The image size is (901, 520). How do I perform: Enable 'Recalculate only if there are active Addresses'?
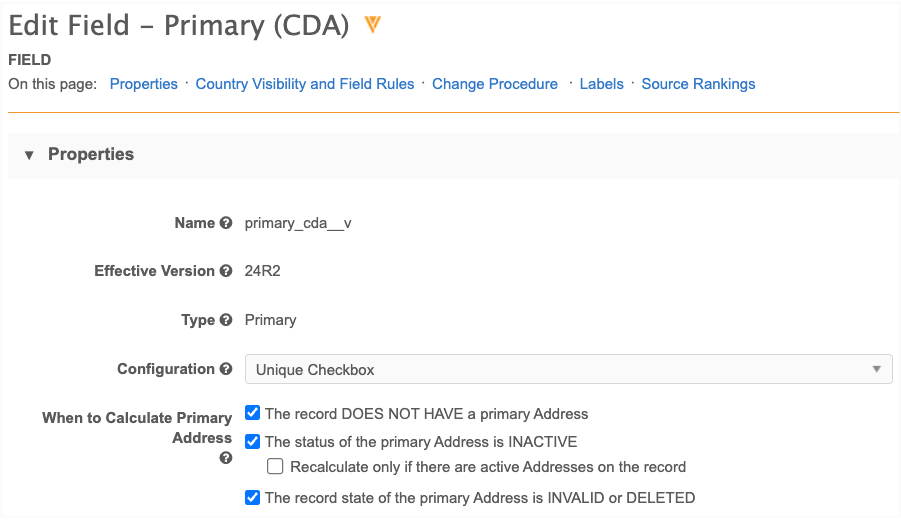(275, 467)
